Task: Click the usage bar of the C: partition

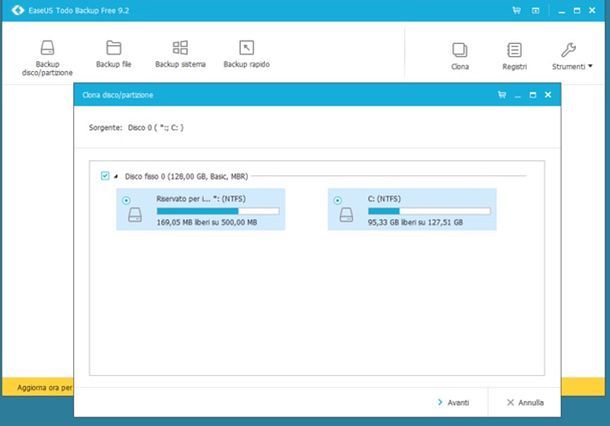Action: (429, 211)
